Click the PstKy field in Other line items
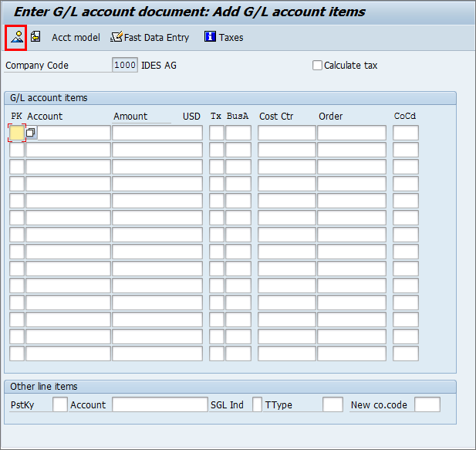Viewport: 476px width, 450px height. pyautogui.click(x=60, y=404)
